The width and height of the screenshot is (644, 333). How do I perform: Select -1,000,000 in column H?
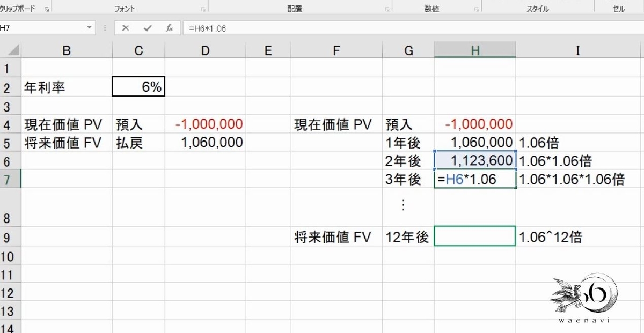coord(475,124)
